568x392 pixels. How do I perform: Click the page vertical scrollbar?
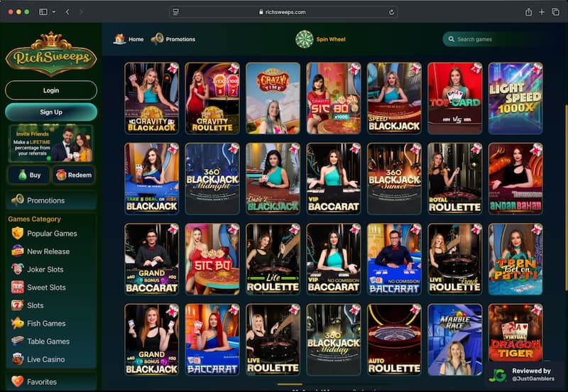[x=566, y=200]
